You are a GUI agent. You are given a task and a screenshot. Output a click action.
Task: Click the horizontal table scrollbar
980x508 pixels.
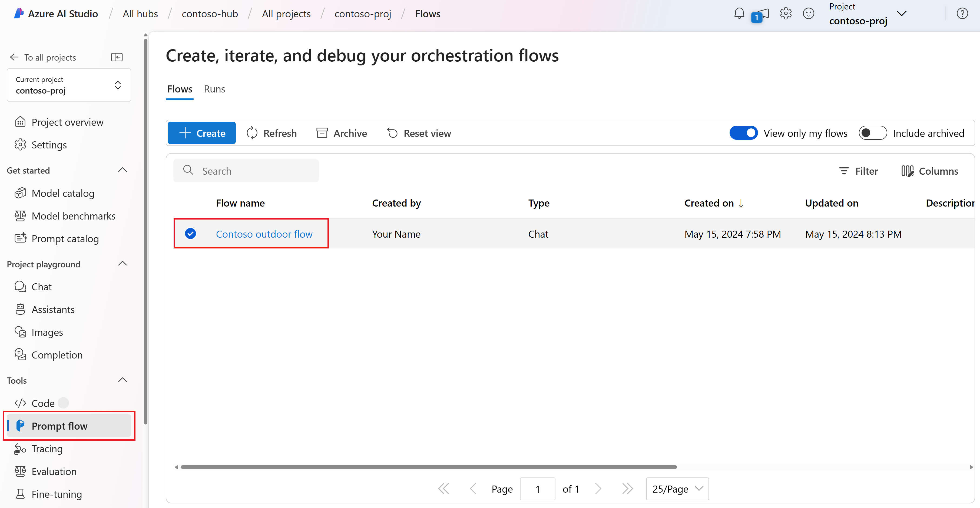pyautogui.click(x=428, y=467)
